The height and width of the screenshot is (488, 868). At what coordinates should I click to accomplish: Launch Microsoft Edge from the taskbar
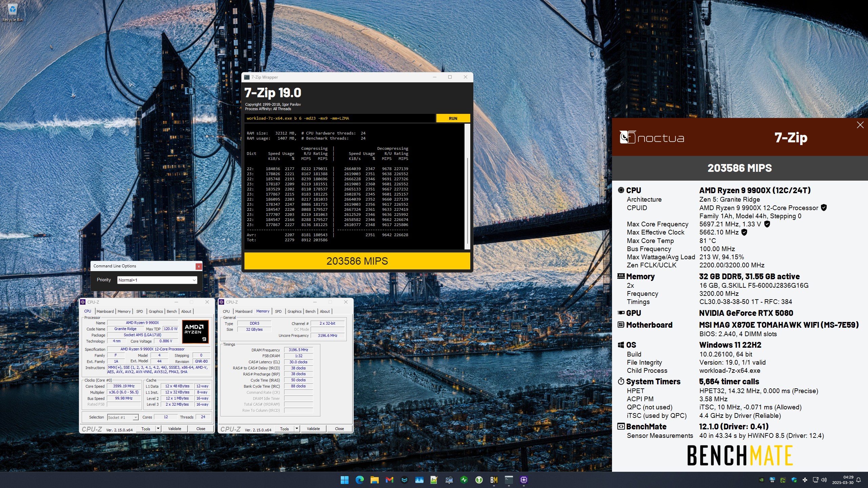(359, 480)
